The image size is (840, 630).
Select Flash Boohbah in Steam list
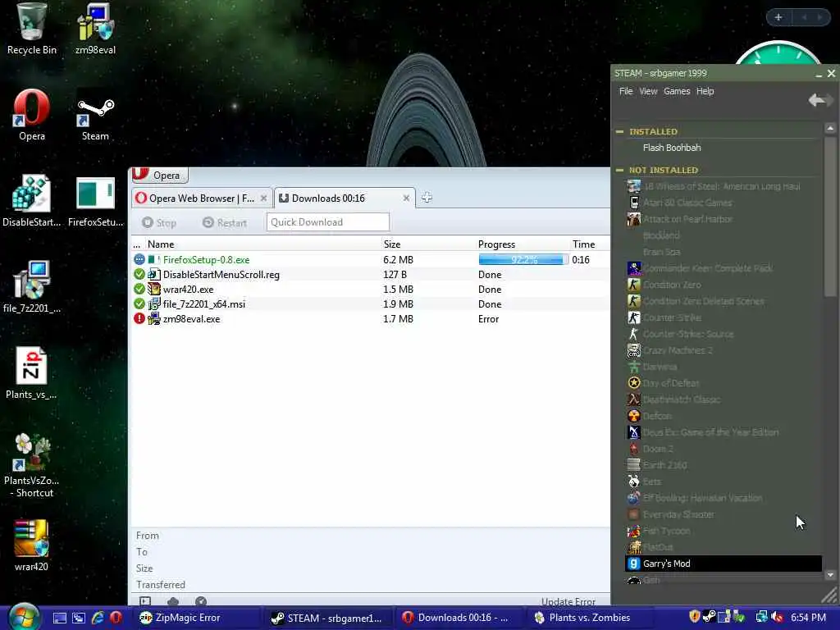pos(672,148)
